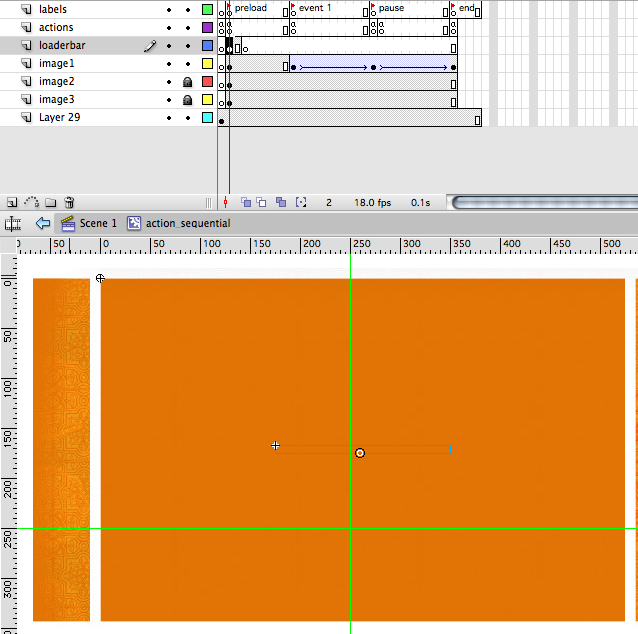The height and width of the screenshot is (634, 638).
Task: Toggle visibility dot for image1 layer
Action: (x=169, y=64)
